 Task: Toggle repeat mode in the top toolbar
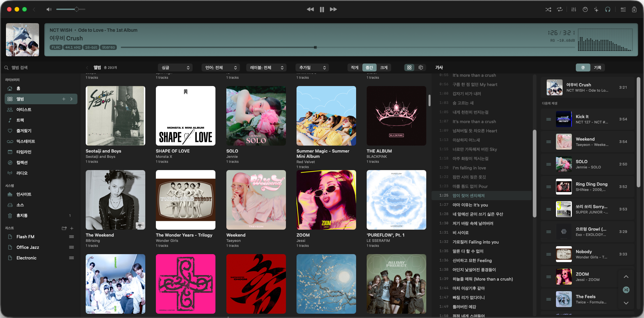point(560,10)
